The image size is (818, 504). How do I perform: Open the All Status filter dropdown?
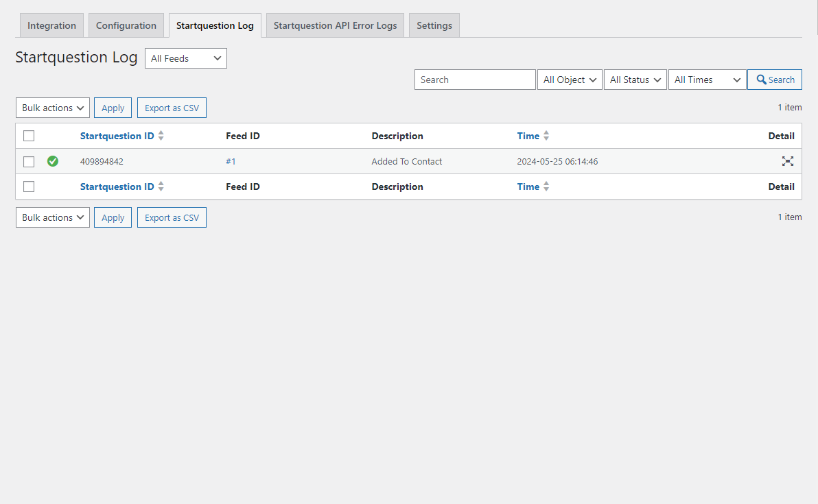coord(635,80)
